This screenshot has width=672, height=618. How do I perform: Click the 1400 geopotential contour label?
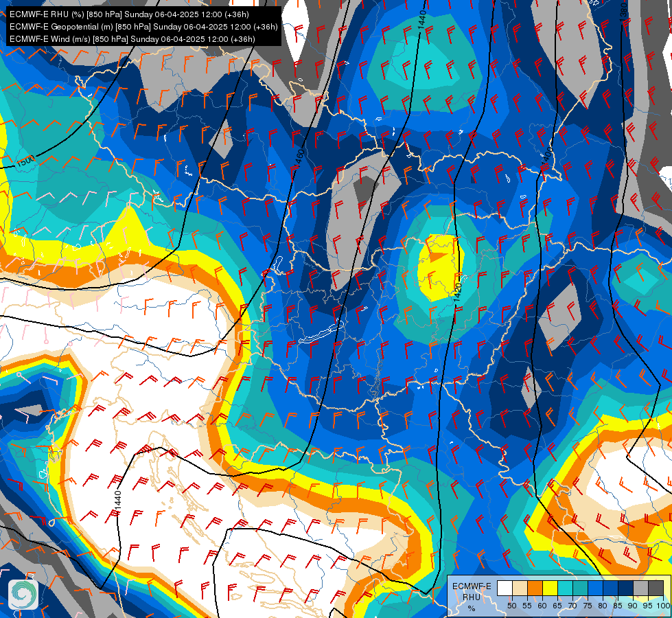546,156
